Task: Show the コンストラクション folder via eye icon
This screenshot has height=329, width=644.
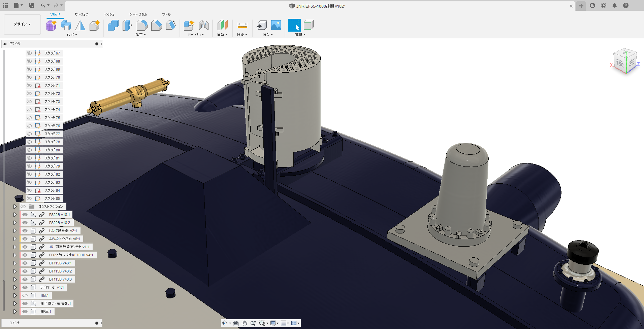Action: coord(23,207)
